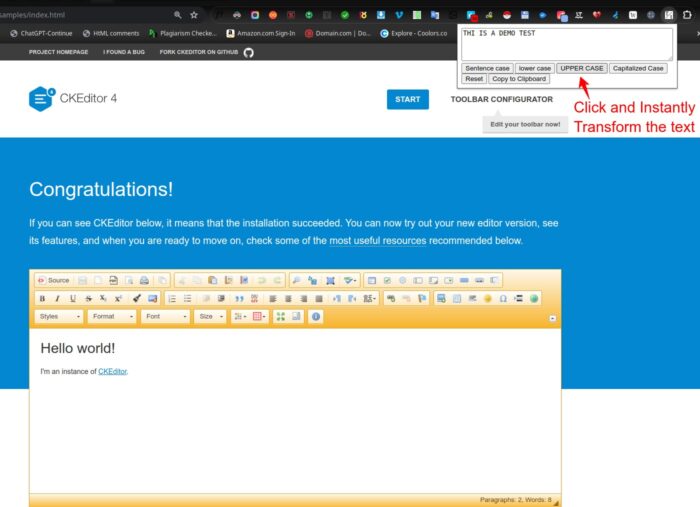Toggle Italic formatting
The width and height of the screenshot is (700, 507).
[57, 299]
